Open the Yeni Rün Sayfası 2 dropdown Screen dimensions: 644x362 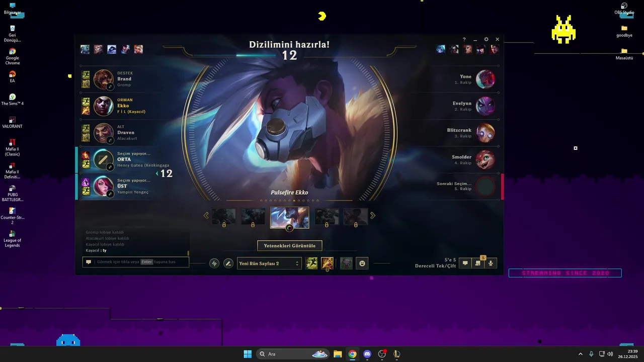pos(269,263)
